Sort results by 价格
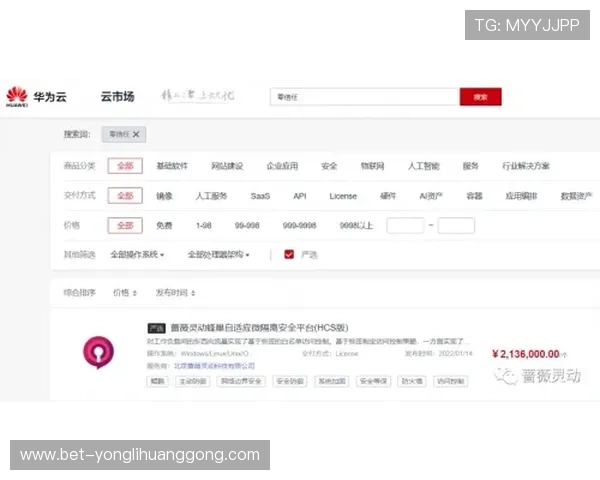The width and height of the screenshot is (600, 480). 124,293
